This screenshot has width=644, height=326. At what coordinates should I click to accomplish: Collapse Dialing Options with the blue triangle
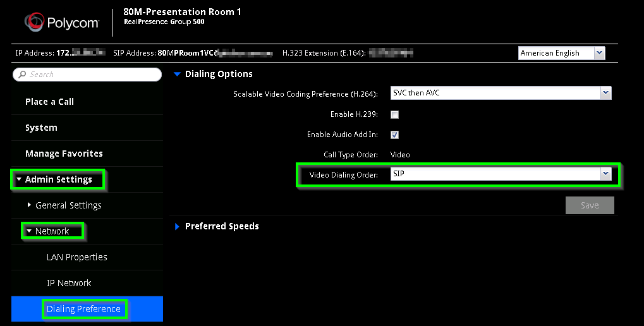point(177,75)
